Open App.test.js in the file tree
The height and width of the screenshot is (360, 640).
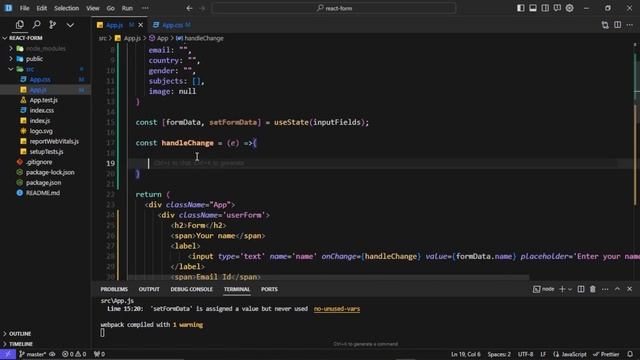(43, 100)
